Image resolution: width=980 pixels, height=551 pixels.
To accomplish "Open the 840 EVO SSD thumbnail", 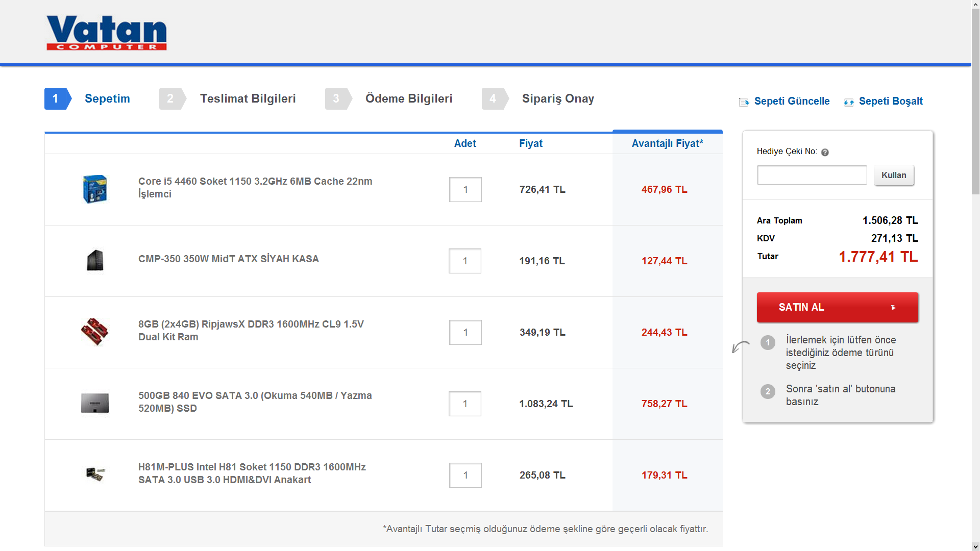I will 95,403.
